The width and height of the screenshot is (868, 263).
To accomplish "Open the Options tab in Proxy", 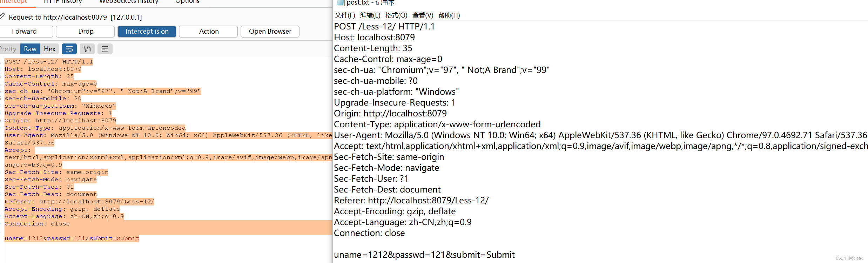I will (187, 1).
